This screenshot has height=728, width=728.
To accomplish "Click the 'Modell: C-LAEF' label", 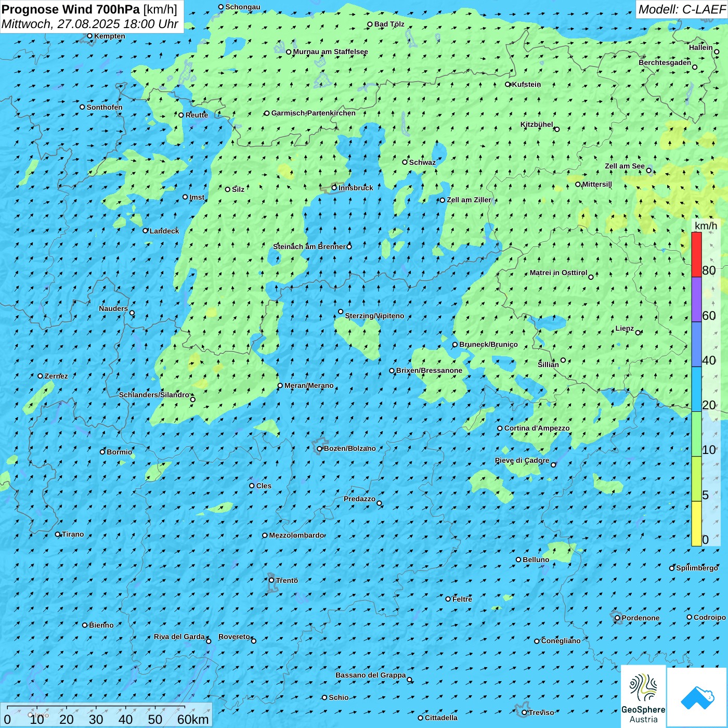I will [682, 9].
